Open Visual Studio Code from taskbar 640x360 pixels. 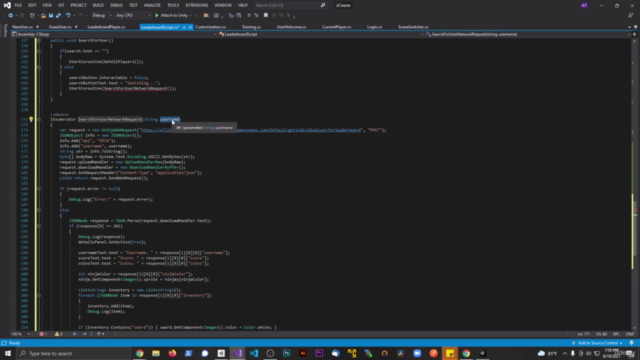[x=254, y=353]
